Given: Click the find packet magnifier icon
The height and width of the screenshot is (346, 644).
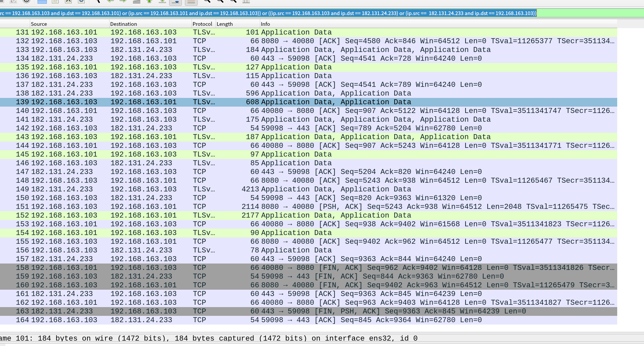Looking at the screenshot, I should (x=97, y=1).
